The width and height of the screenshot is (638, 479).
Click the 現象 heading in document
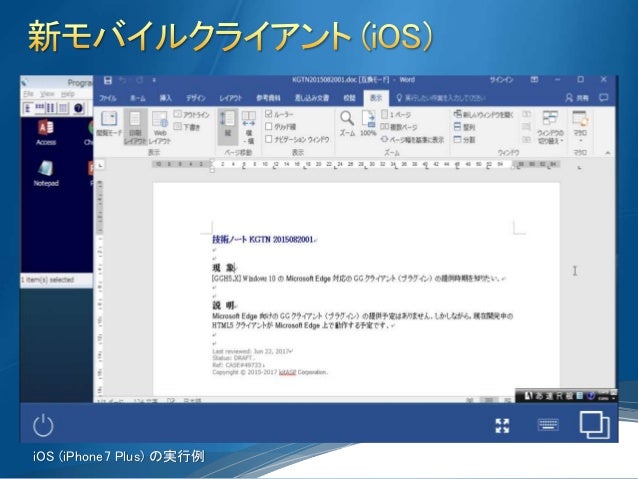[x=223, y=268]
